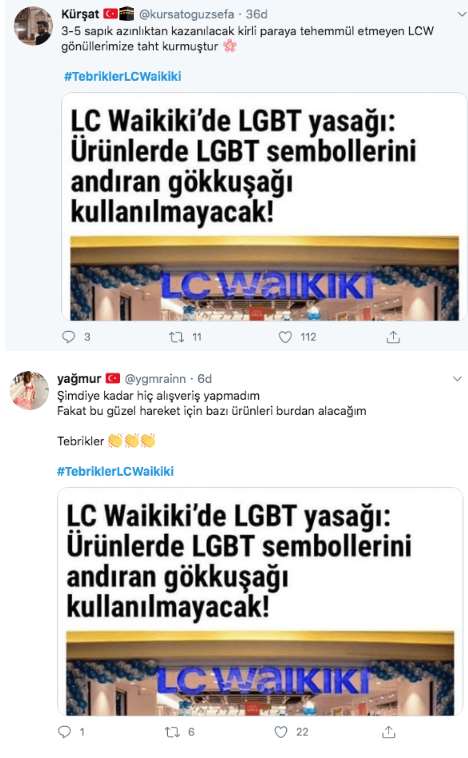Retweet yağmur's tweet with 6 retweets
468x758 pixels.
pos(172,732)
